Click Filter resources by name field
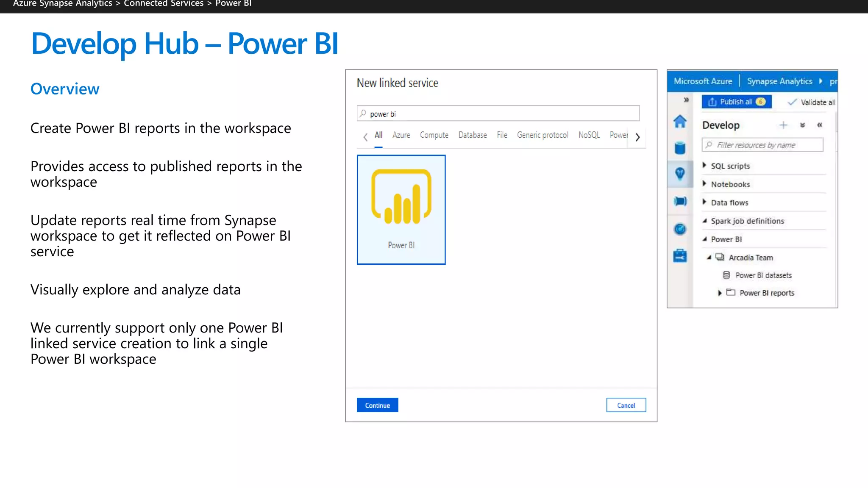This screenshot has width=868, height=488. [762, 145]
